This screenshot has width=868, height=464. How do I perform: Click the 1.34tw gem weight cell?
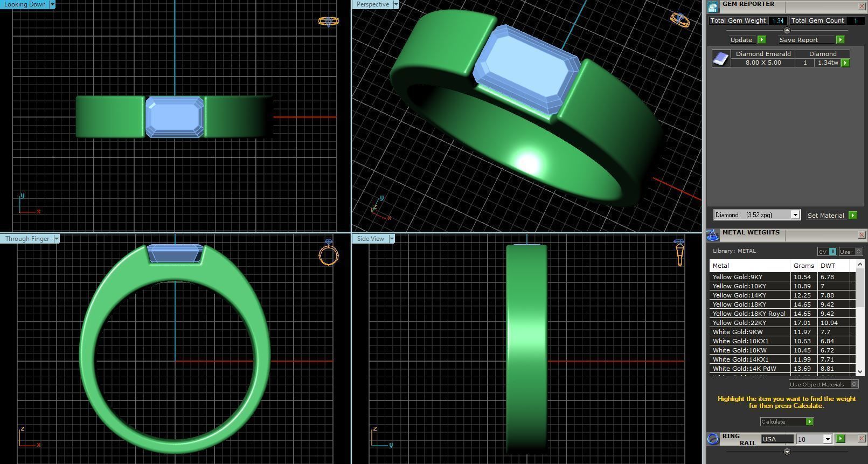(828, 63)
